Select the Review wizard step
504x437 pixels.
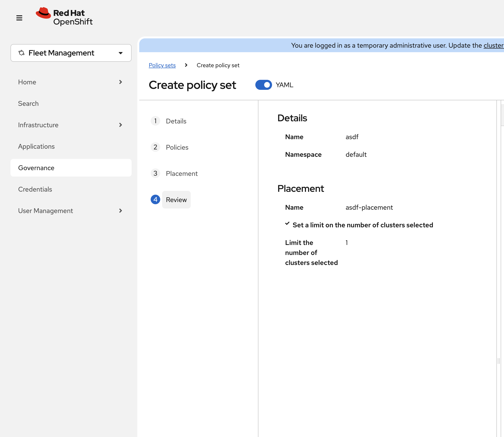tap(176, 200)
